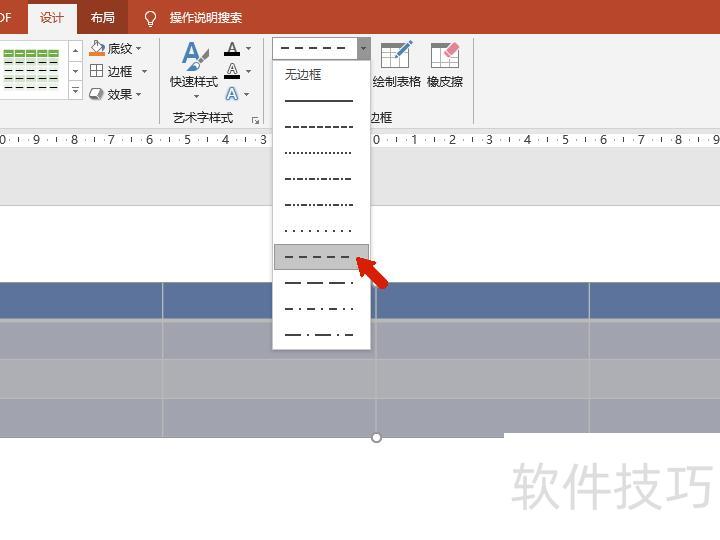Click the table's bottom center resize handle
Image resolution: width=720 pixels, height=540 pixels.
pyautogui.click(x=376, y=438)
